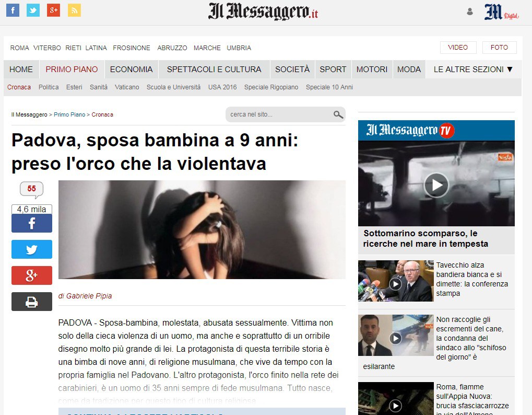
Task: Open the RSS feed icon
Action: [x=74, y=10]
